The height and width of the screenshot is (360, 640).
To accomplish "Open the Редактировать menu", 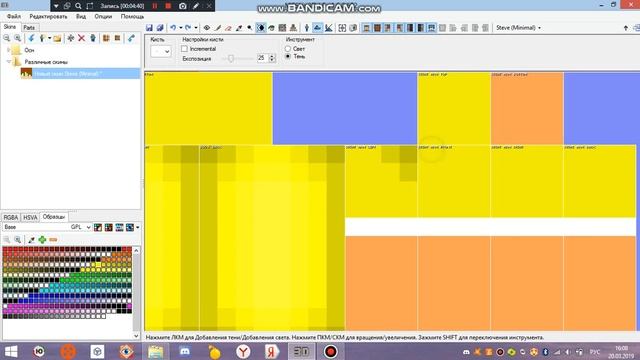I will pyautogui.click(x=48, y=16).
